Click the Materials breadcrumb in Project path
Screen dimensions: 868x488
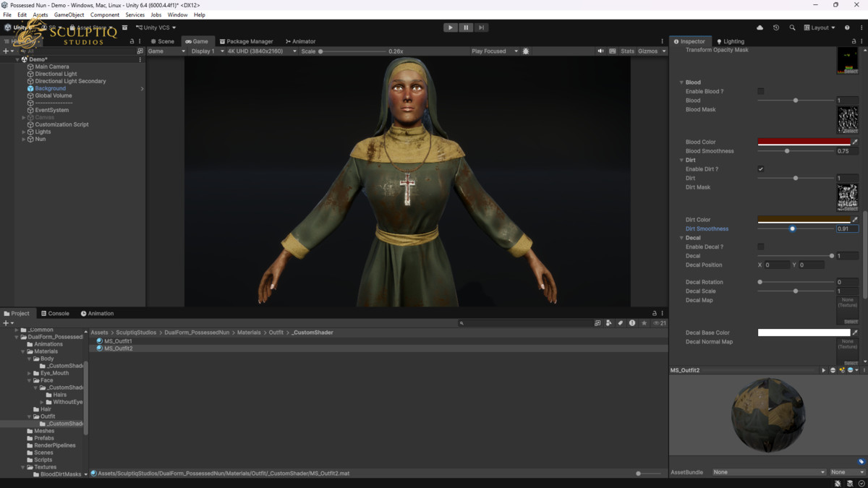[249, 333]
